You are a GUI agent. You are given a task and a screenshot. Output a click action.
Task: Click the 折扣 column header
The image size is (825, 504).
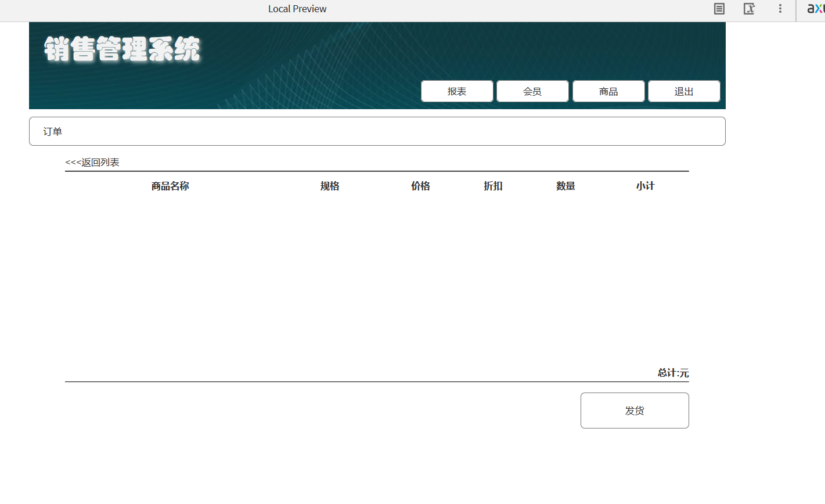pyautogui.click(x=493, y=186)
